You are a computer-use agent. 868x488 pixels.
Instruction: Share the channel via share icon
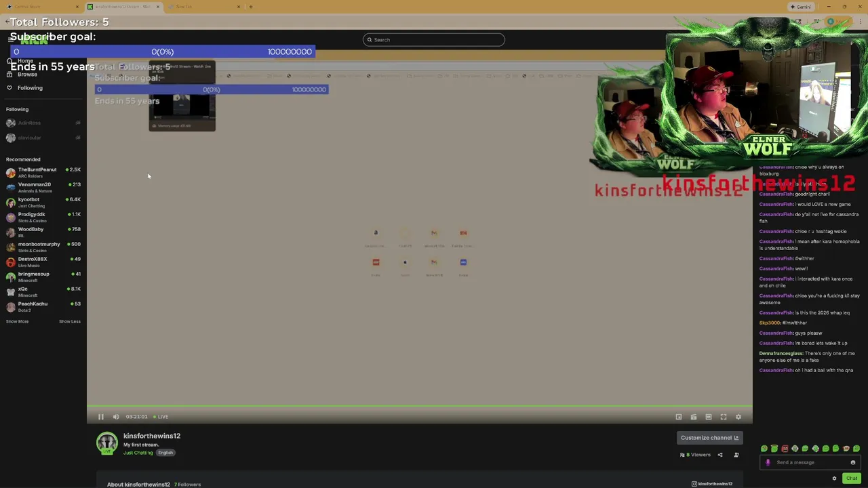pyautogui.click(x=720, y=455)
